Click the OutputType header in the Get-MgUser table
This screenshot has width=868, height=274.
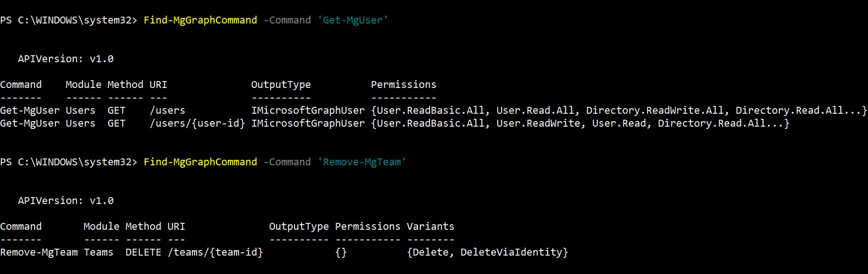point(281,85)
